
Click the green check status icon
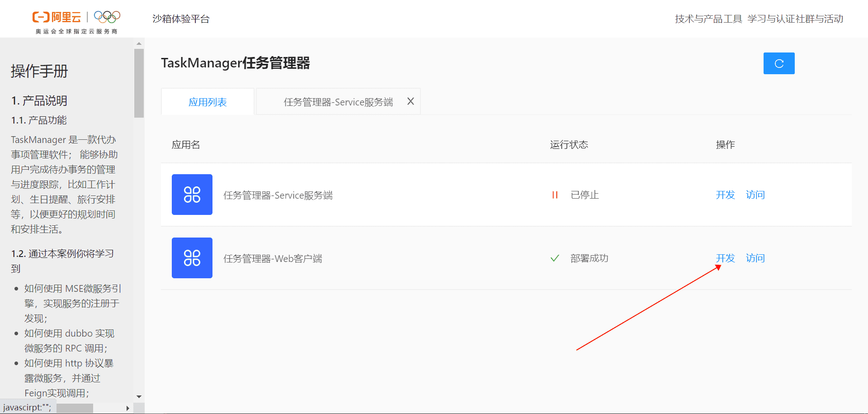tap(555, 258)
